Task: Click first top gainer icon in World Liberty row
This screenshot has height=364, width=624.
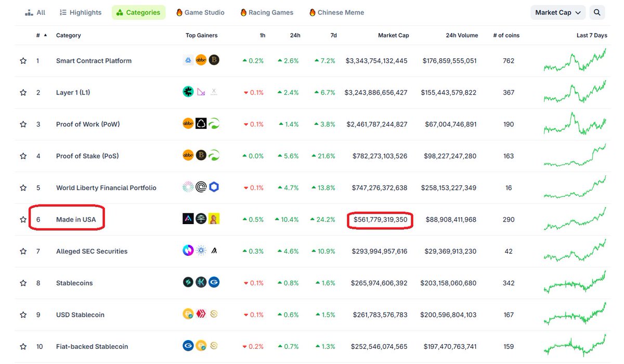Action: coord(188,187)
